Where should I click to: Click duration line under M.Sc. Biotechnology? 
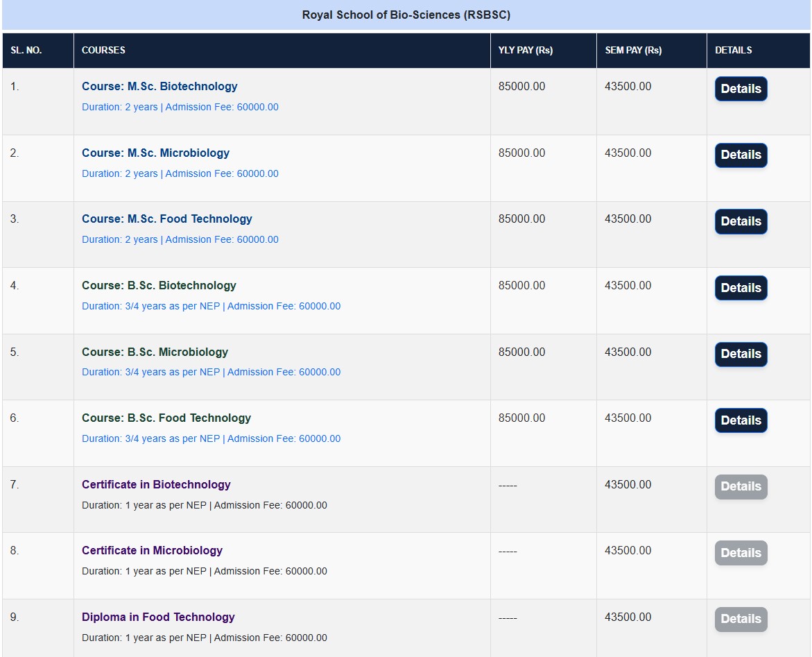[x=180, y=108]
